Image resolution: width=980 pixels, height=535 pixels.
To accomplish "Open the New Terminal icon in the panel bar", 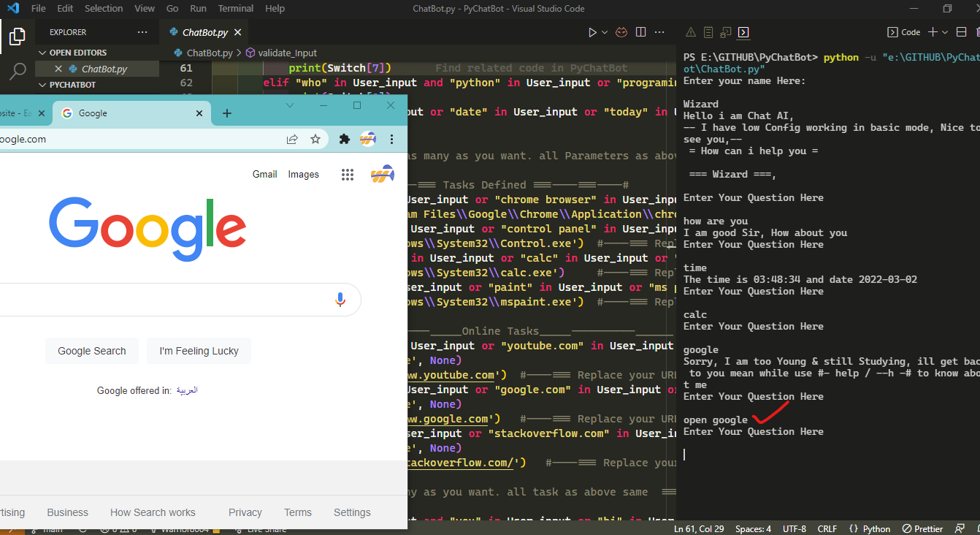I will [x=933, y=31].
